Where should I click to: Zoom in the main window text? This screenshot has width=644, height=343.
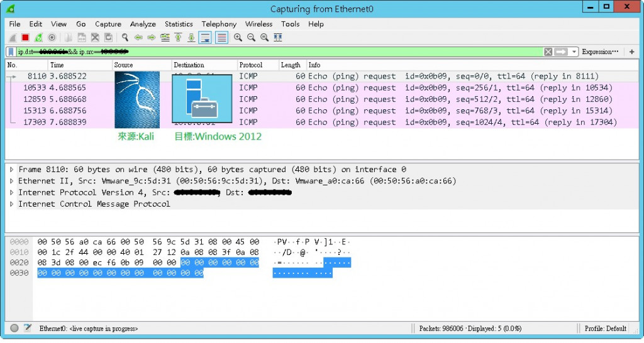point(238,38)
